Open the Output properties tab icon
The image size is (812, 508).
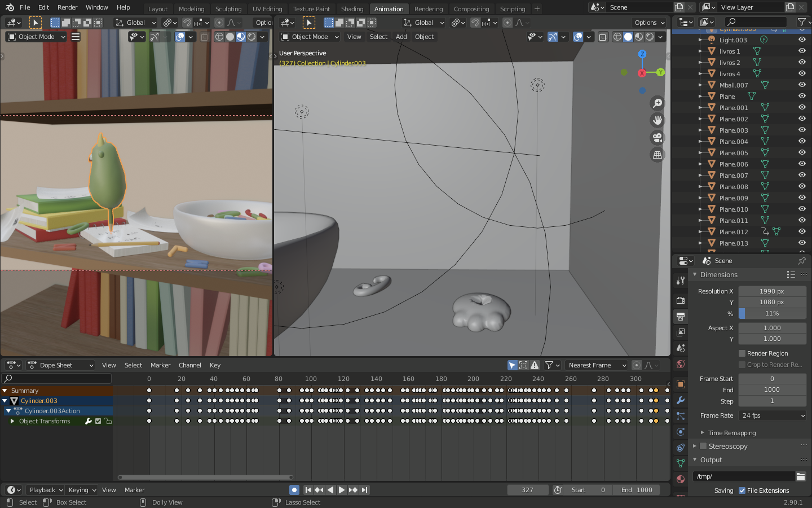(x=681, y=317)
